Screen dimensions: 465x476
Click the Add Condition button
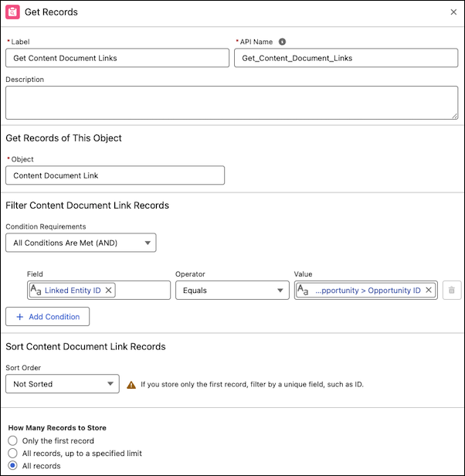(48, 317)
